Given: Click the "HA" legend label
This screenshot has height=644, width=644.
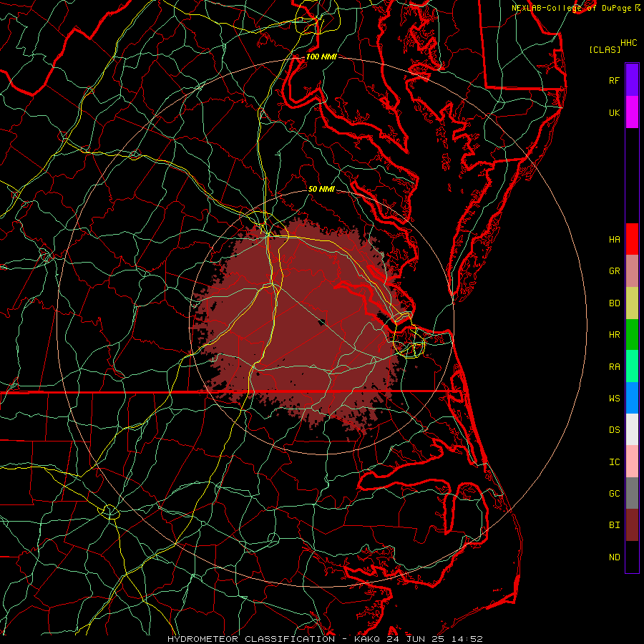Looking at the screenshot, I should 614,240.
